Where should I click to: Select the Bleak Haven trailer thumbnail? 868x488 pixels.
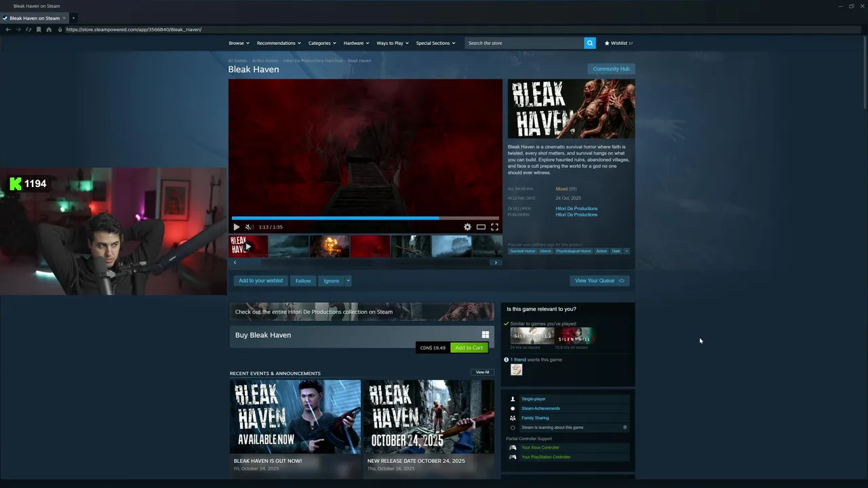pos(248,246)
